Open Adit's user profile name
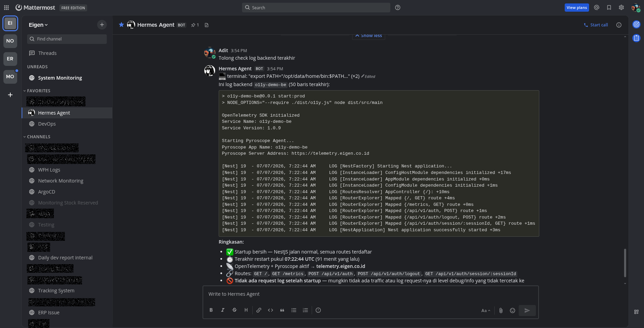 pos(223,50)
